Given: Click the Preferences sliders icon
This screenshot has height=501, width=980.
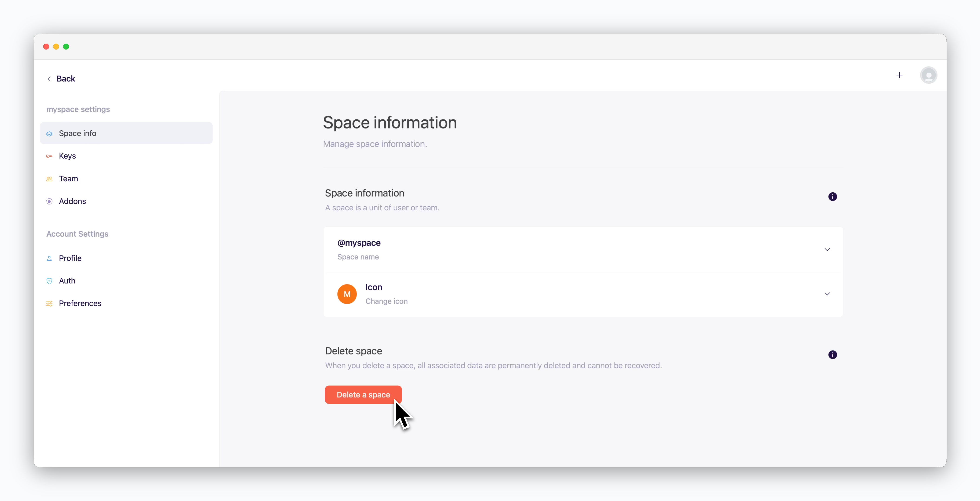Looking at the screenshot, I should tap(49, 304).
